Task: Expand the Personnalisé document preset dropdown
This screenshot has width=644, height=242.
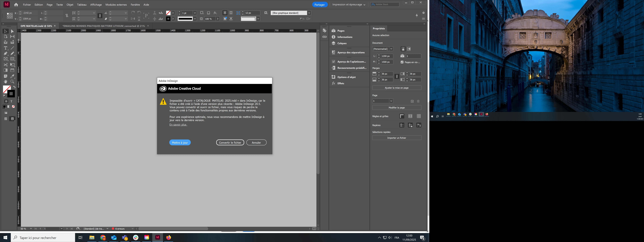Action: coord(391,49)
